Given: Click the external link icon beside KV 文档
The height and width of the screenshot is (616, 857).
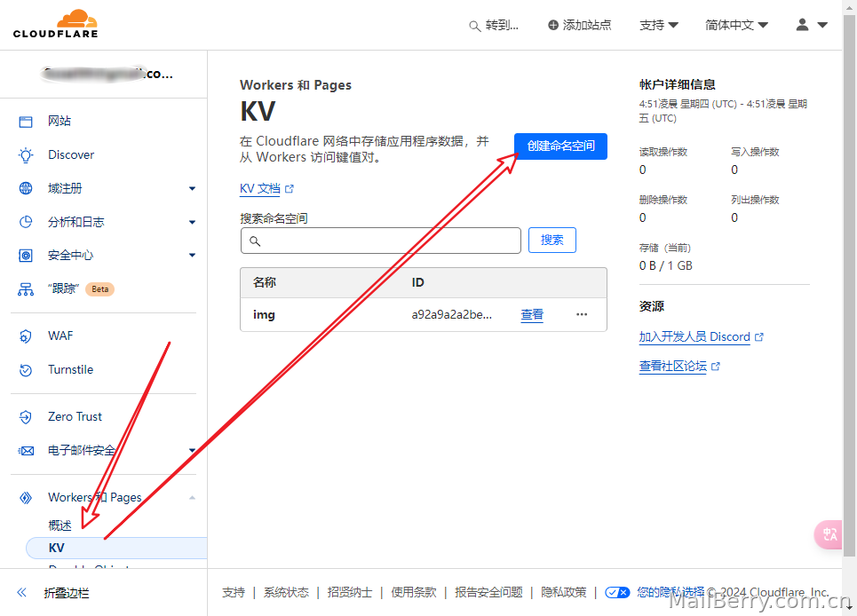Looking at the screenshot, I should coord(290,189).
